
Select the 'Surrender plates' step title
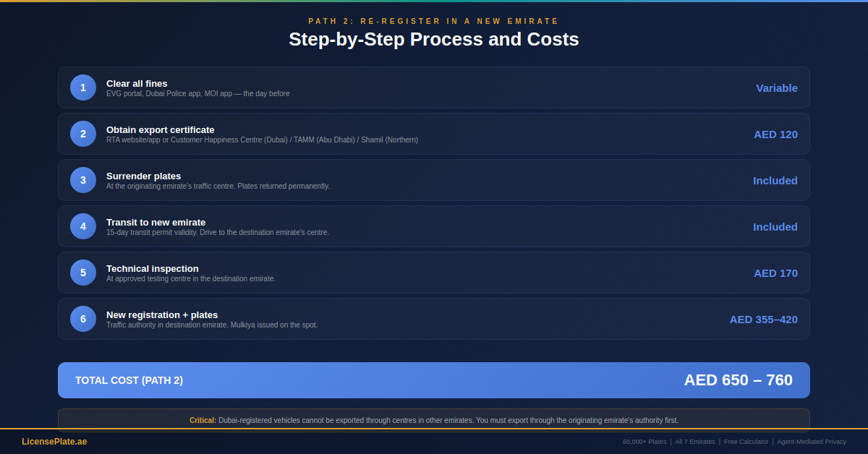(143, 176)
